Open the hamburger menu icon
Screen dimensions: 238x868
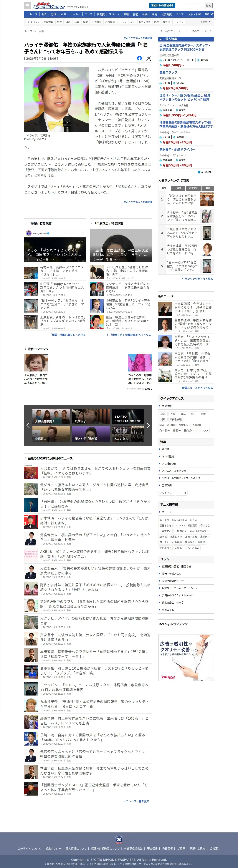tap(28, 6)
